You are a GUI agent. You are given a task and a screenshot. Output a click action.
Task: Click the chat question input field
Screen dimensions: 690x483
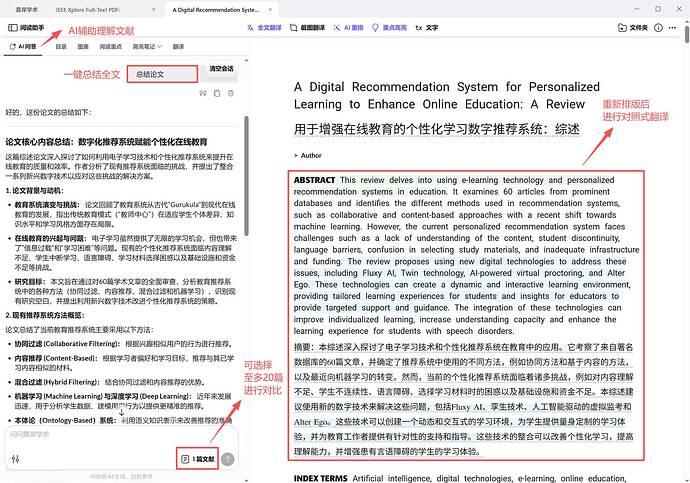(x=121, y=435)
